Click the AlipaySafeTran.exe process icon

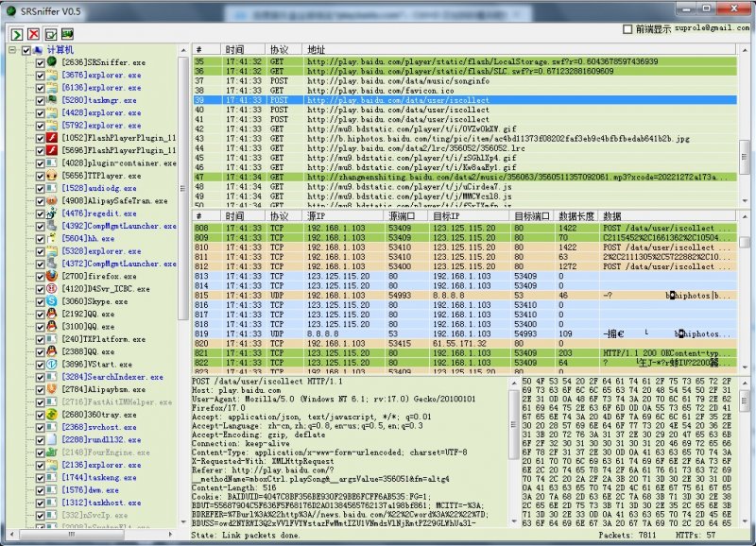pyautogui.click(x=52, y=200)
